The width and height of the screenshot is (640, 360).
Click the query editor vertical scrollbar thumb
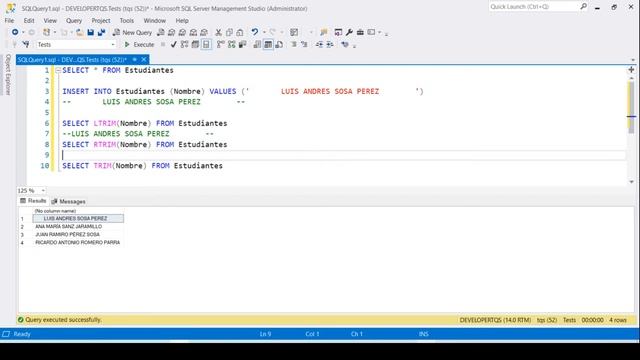tap(631, 106)
